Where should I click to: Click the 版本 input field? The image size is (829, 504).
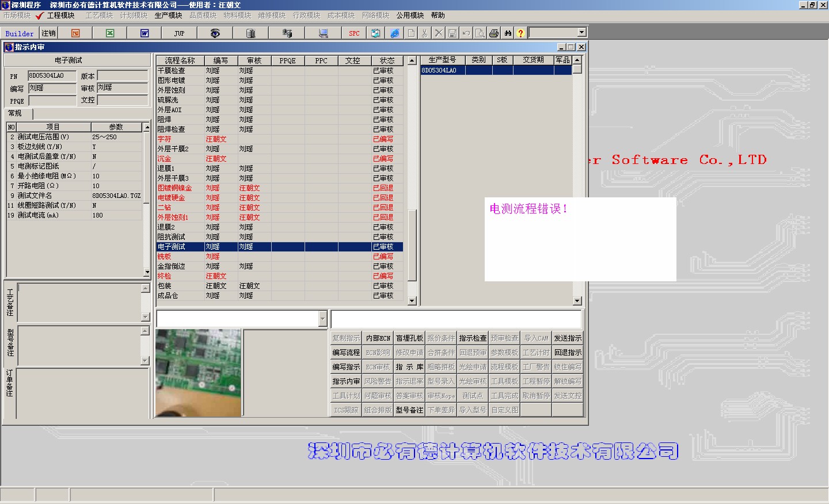tap(123, 76)
